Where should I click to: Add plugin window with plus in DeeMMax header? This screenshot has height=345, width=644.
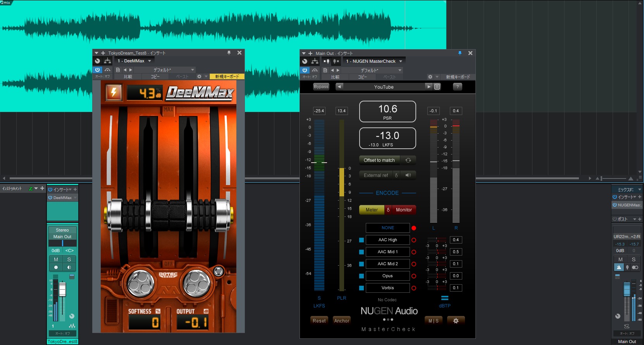click(x=103, y=53)
